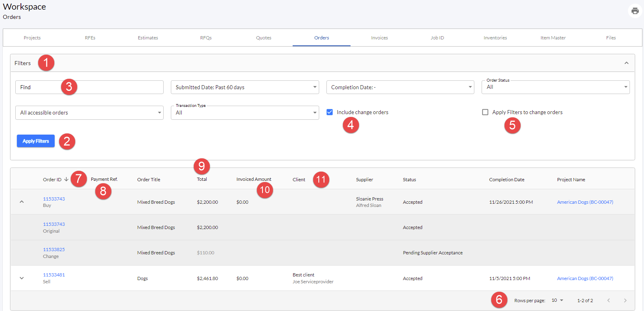Open Buy order 11533743 link

[x=54, y=199]
